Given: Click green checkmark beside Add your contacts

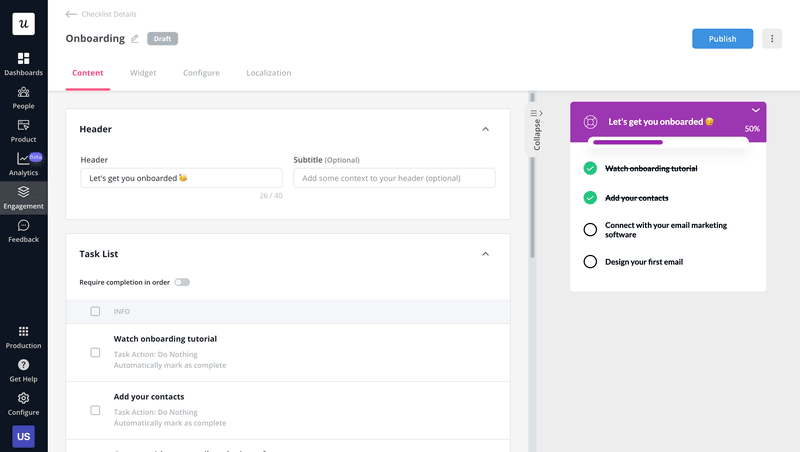Looking at the screenshot, I should click(x=590, y=198).
